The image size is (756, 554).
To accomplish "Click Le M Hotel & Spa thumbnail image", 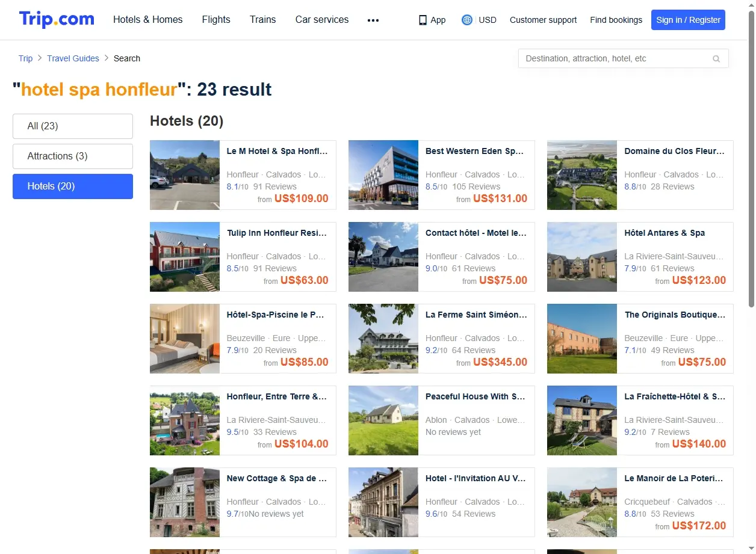I will [x=185, y=175].
